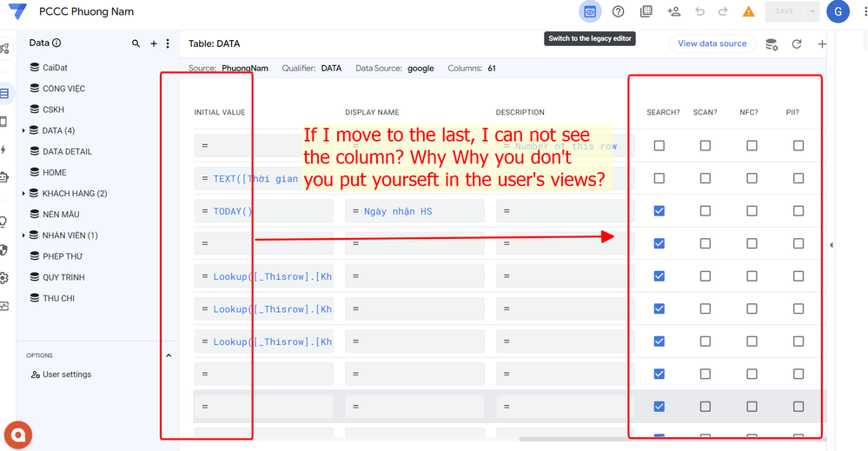Open table settings database-gear icon
This screenshot has height=451, width=868.
coord(772,44)
